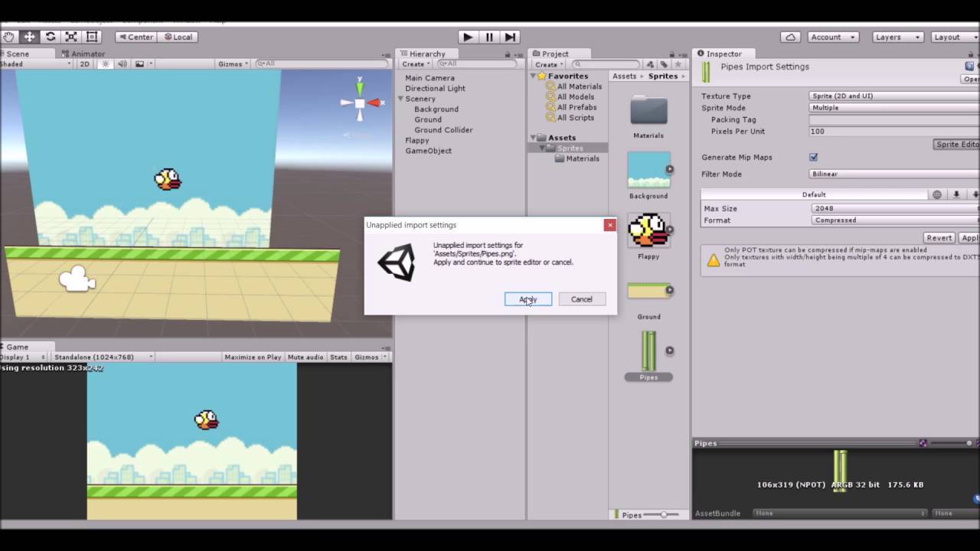Image resolution: width=980 pixels, height=551 pixels.
Task: Select the Rotate tool
Action: (51, 37)
